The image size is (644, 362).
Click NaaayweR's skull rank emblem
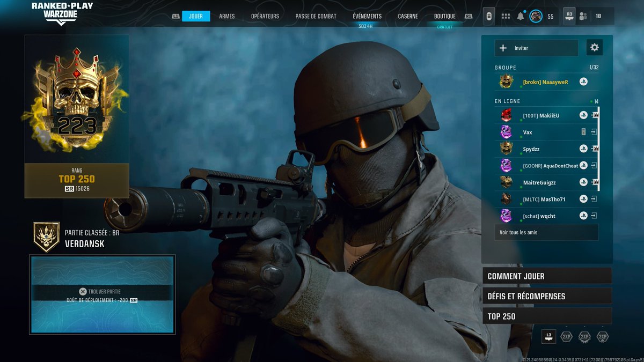(506, 82)
